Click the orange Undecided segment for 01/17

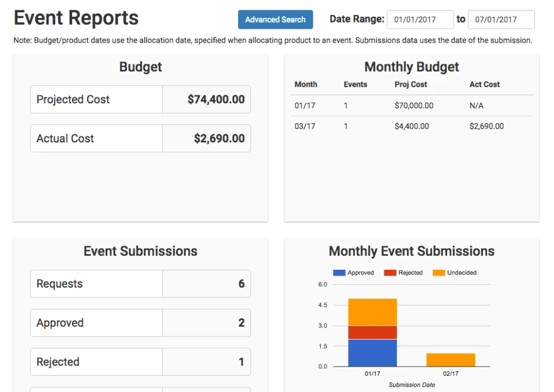[x=372, y=312]
